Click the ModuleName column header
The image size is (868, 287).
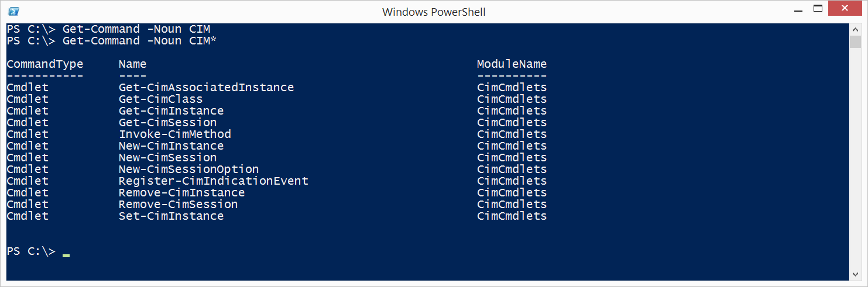point(512,64)
